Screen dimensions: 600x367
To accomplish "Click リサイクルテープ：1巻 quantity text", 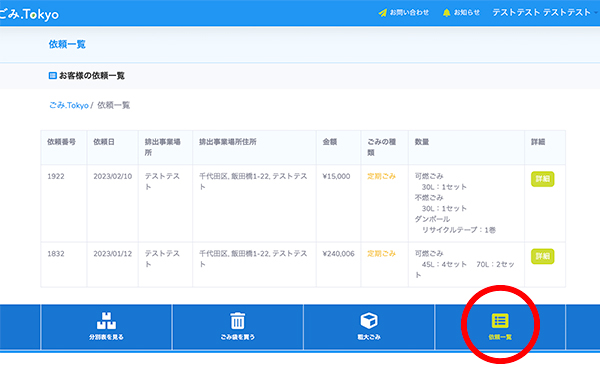I will tap(458, 230).
